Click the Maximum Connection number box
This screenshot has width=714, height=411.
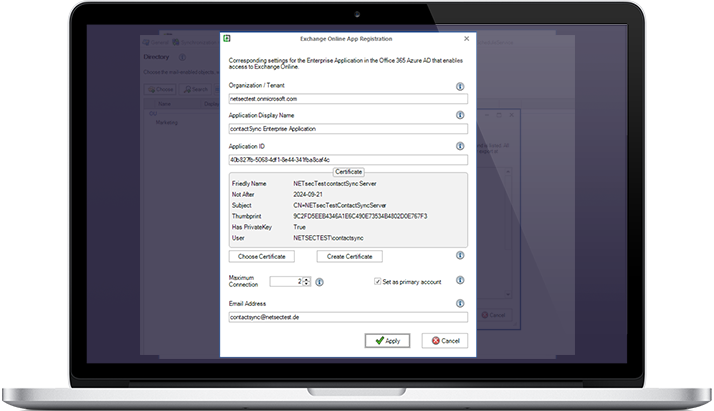pos(286,282)
